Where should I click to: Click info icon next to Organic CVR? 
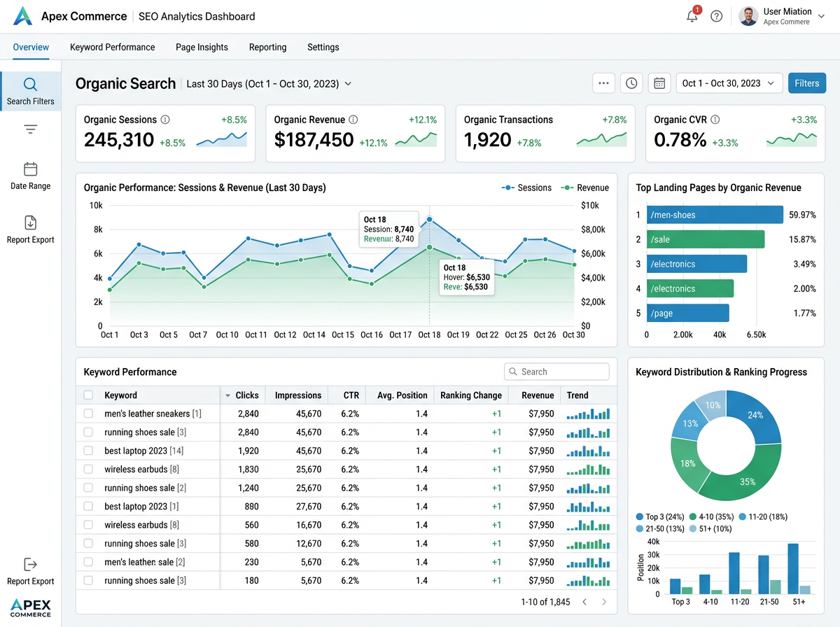pos(715,120)
